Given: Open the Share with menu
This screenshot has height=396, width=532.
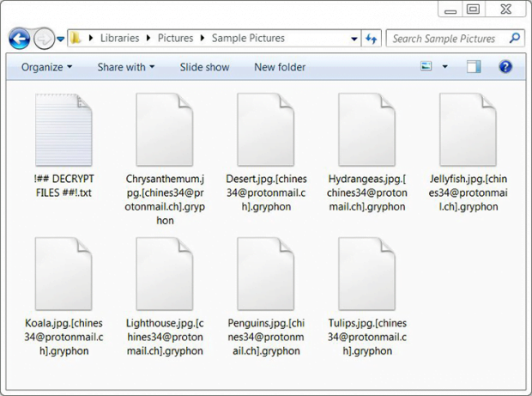Looking at the screenshot, I should (x=126, y=67).
